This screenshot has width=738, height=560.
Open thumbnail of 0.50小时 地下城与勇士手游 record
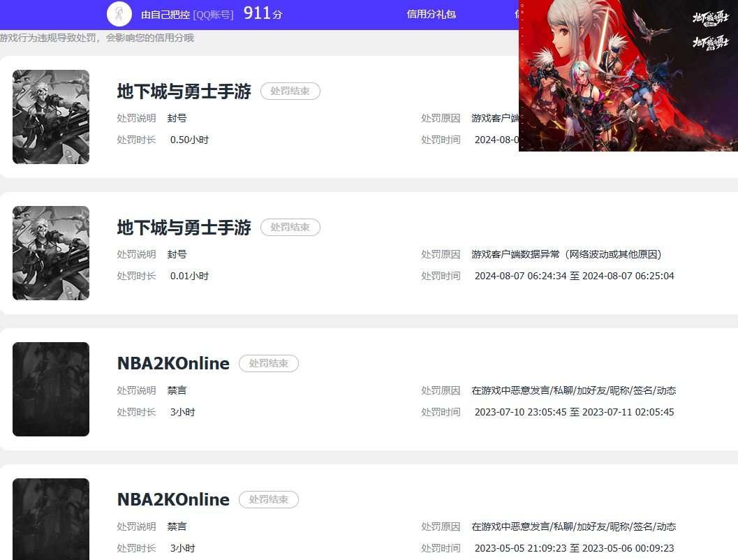(51, 117)
